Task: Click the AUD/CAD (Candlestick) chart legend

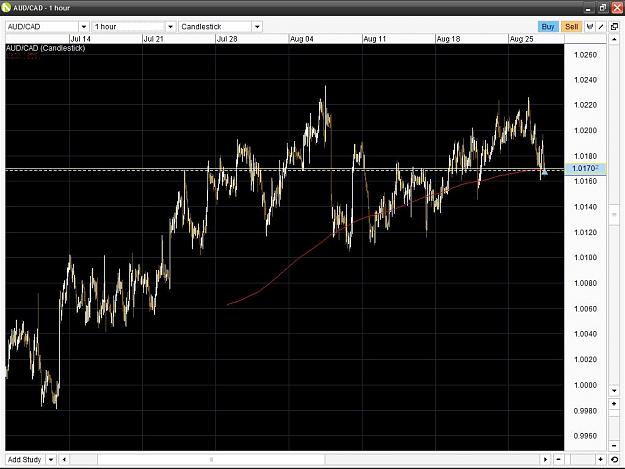Action: [x=45, y=48]
